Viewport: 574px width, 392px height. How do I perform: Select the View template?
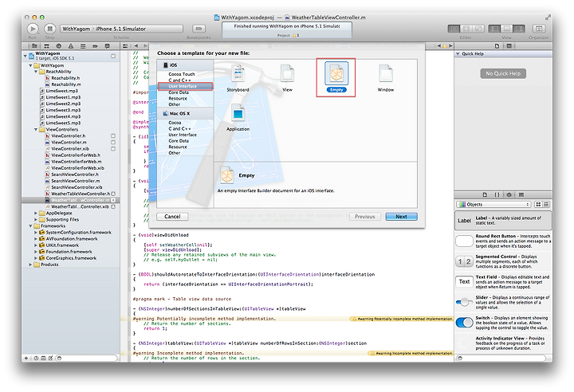click(287, 78)
